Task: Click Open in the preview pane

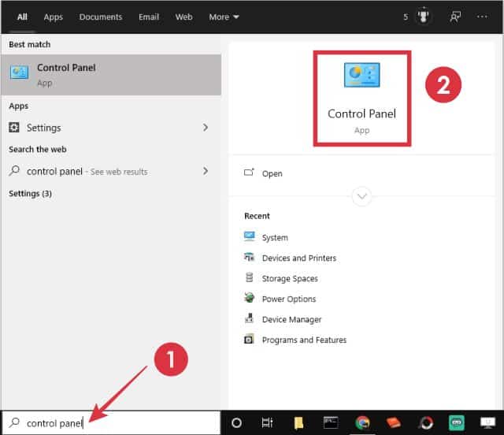Action: (272, 173)
